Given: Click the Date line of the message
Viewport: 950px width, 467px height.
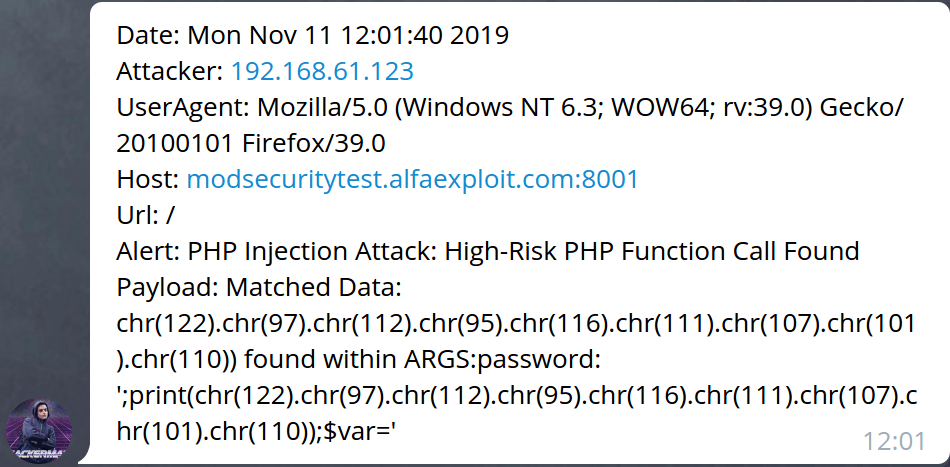Looking at the screenshot, I should click(x=312, y=36).
